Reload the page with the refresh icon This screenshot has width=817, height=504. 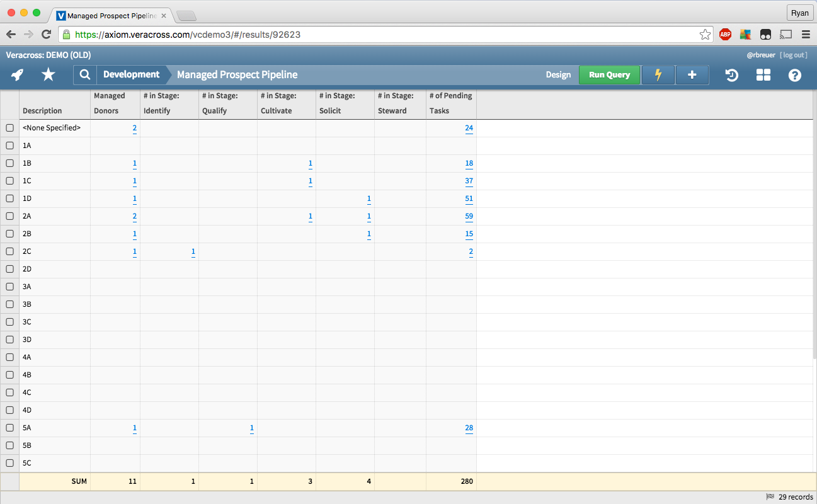click(x=46, y=35)
